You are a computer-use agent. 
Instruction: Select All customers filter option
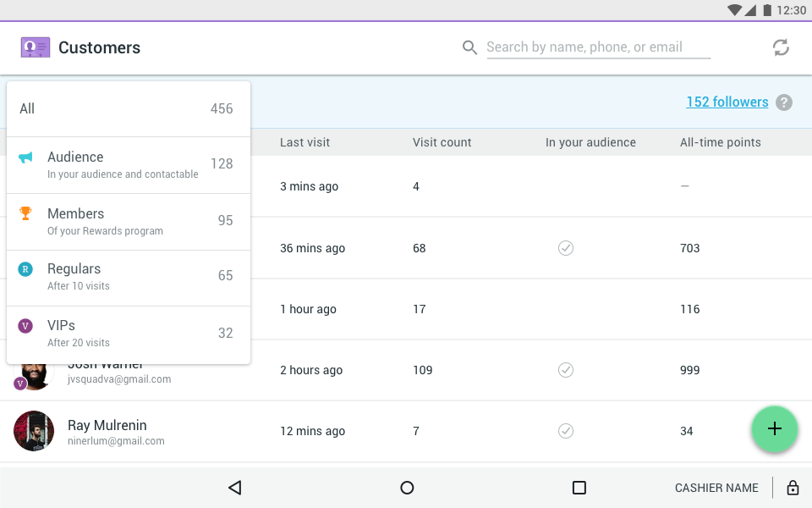pos(128,108)
